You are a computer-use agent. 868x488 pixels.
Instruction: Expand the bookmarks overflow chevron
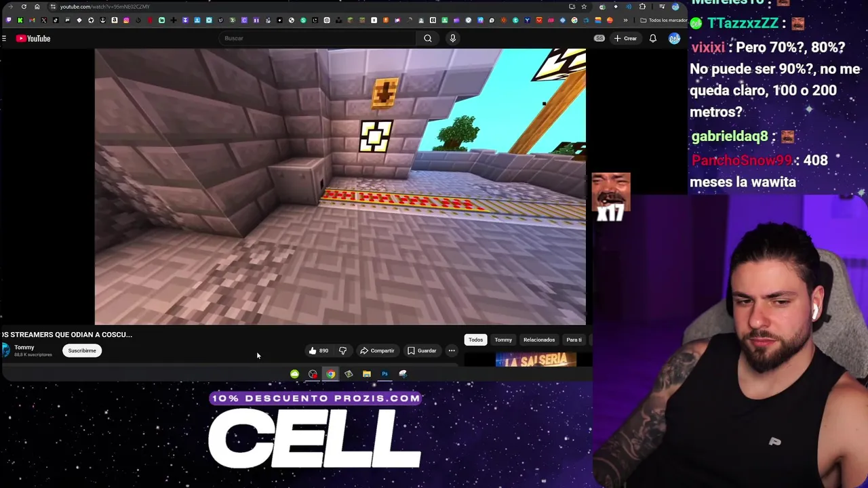point(626,20)
